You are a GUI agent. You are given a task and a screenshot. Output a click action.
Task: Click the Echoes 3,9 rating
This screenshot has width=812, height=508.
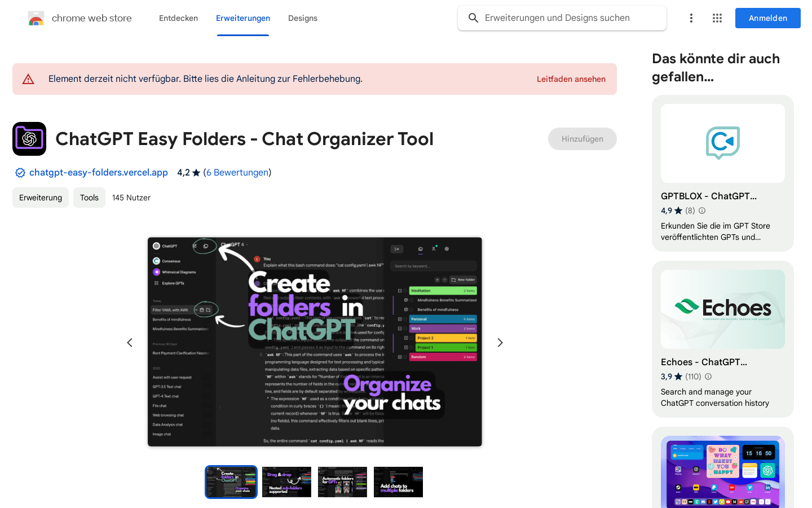[672, 376]
